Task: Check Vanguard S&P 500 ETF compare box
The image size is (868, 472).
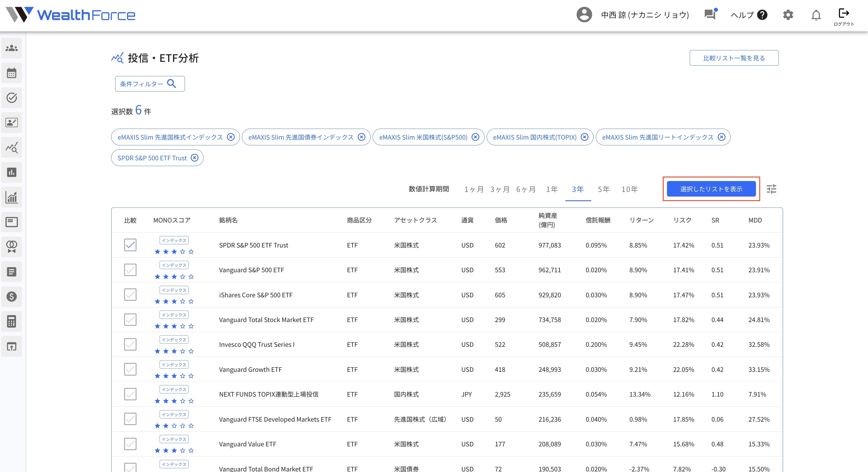Action: [130, 270]
